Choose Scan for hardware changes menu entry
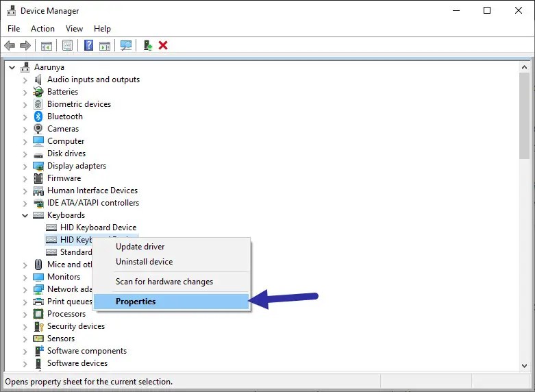 pyautogui.click(x=172, y=282)
